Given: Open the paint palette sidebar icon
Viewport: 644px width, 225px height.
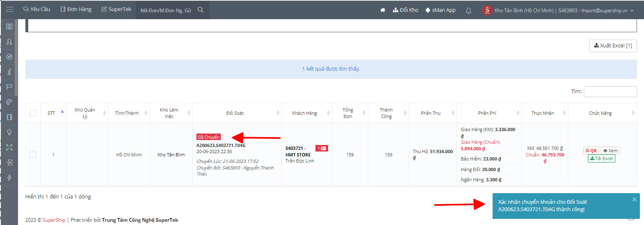Looking at the screenshot, I should click(9, 102).
